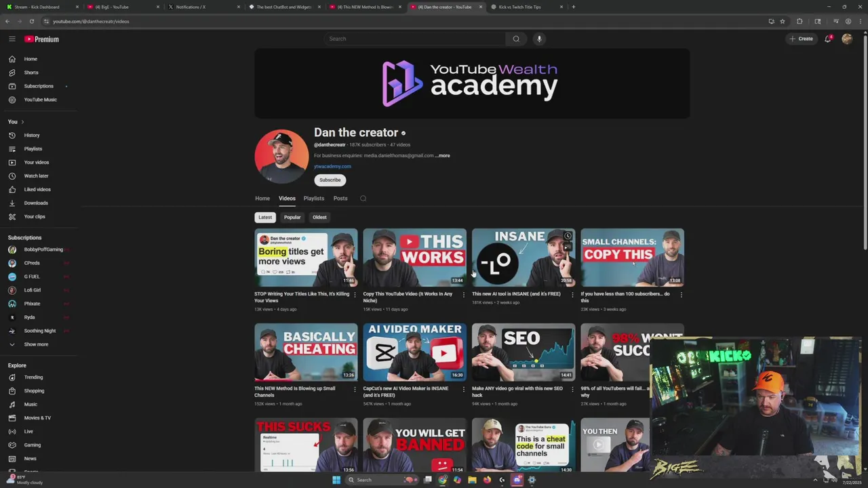868x488 pixels.
Task: Click the Create button
Action: pyautogui.click(x=801, y=39)
